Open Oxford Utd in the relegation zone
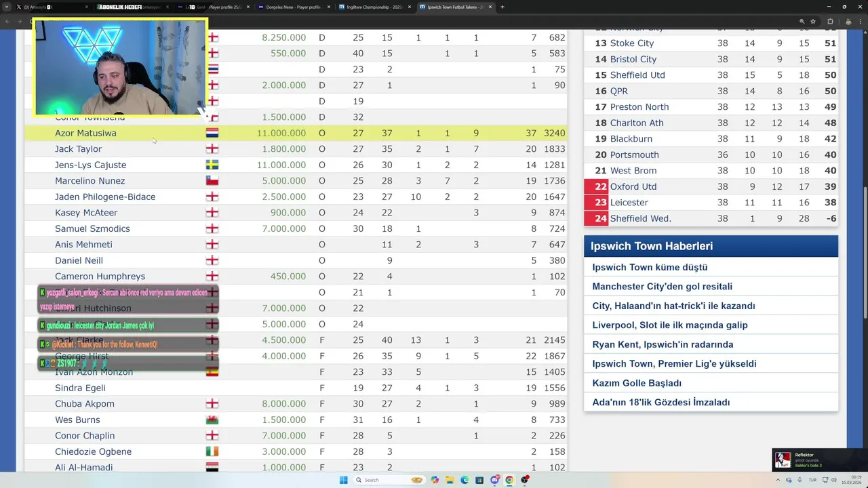The width and height of the screenshot is (868, 488). (633, 186)
